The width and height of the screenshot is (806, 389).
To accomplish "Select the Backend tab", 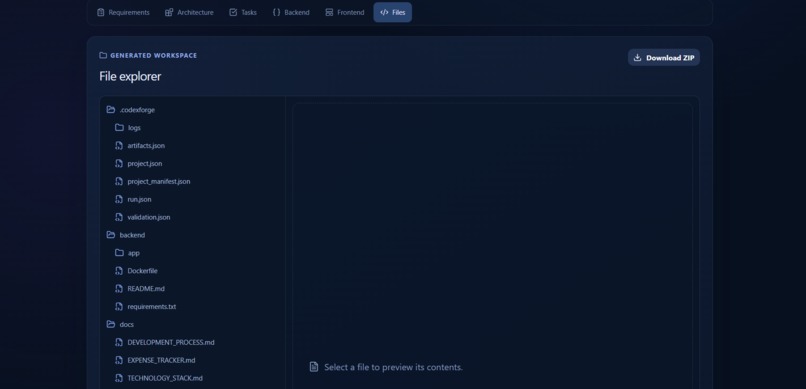I will coord(291,12).
